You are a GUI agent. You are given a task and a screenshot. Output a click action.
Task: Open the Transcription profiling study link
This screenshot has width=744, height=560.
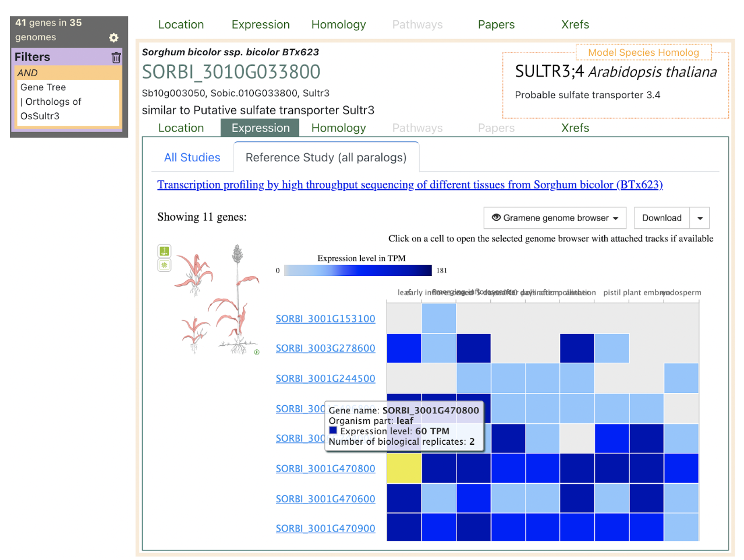click(410, 185)
